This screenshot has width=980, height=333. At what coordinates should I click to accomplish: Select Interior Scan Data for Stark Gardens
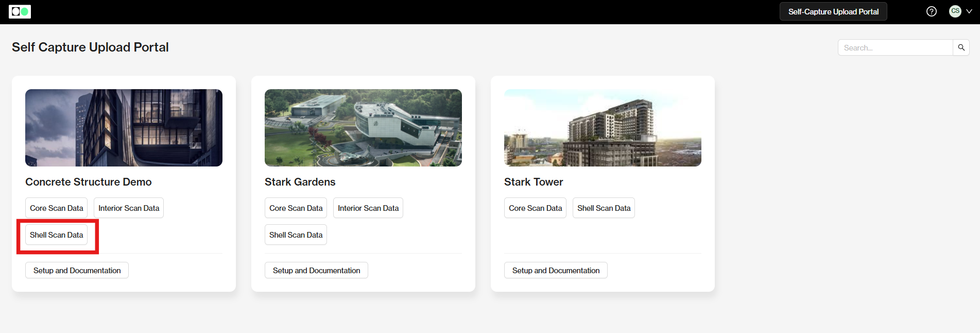pos(368,208)
